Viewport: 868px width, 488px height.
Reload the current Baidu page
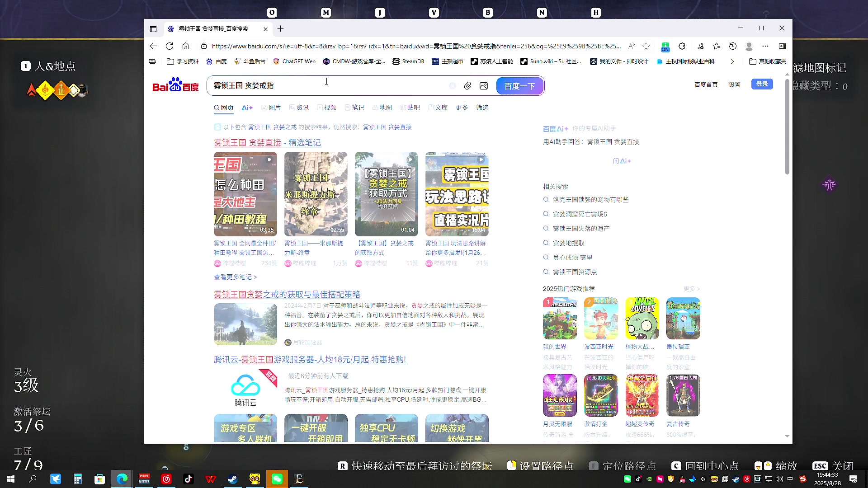tap(170, 46)
